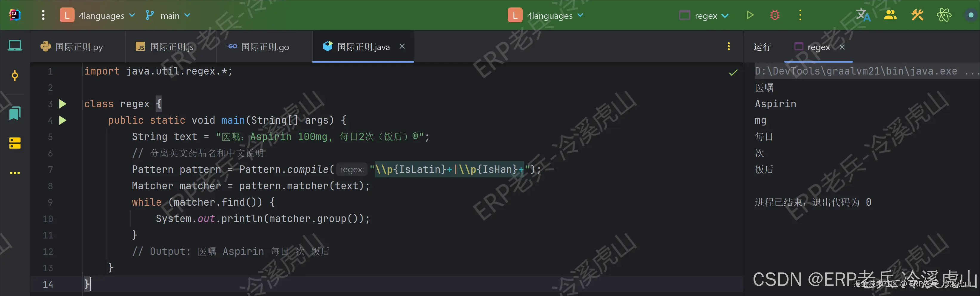This screenshot has height=296, width=980.
Task: Open the vertical dots main menu
Action: tap(43, 15)
